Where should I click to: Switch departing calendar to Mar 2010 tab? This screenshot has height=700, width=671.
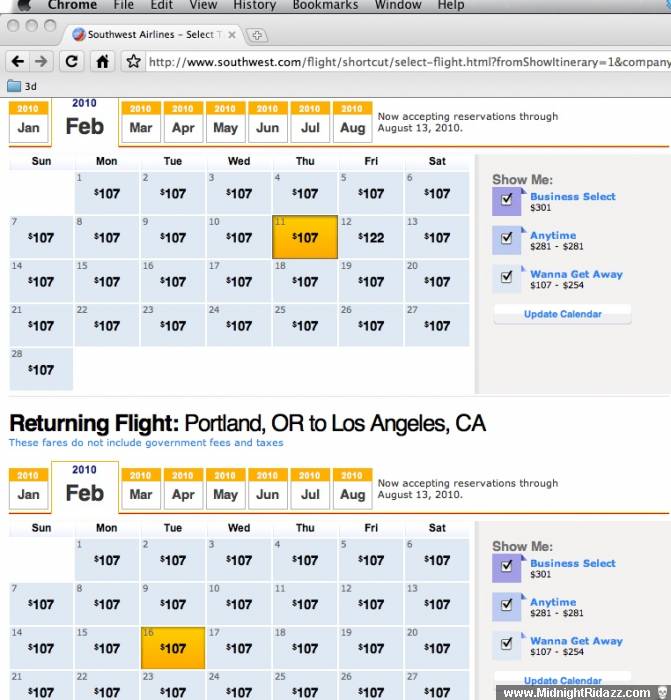pyautogui.click(x=141, y=122)
